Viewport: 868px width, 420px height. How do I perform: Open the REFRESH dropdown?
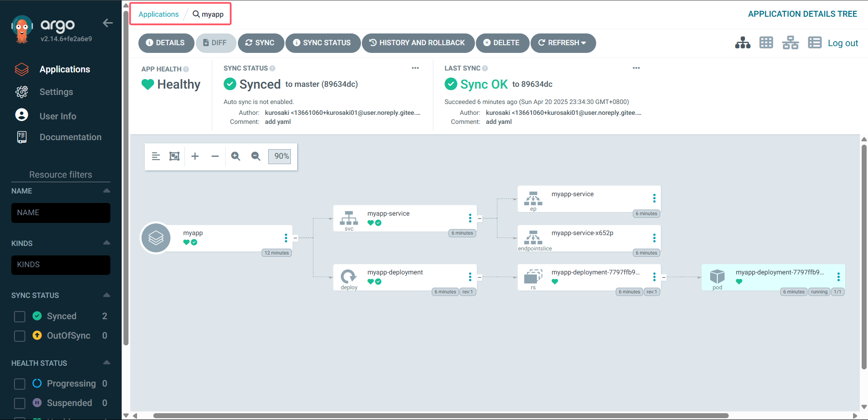click(563, 43)
